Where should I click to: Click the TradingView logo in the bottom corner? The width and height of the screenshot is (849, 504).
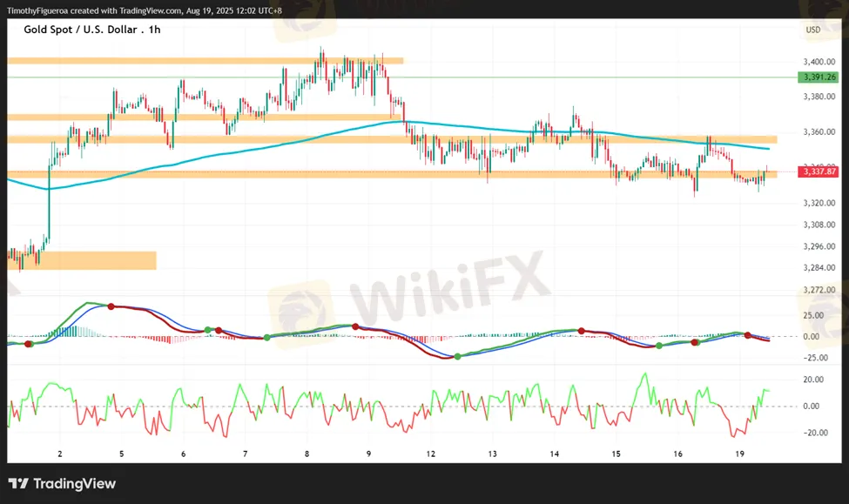62,484
